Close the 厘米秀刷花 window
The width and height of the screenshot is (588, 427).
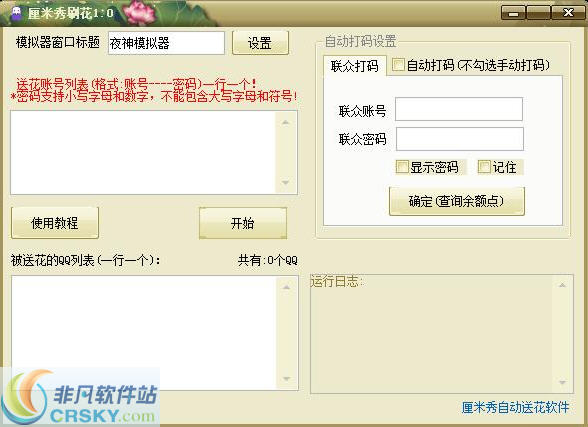pyautogui.click(x=568, y=13)
